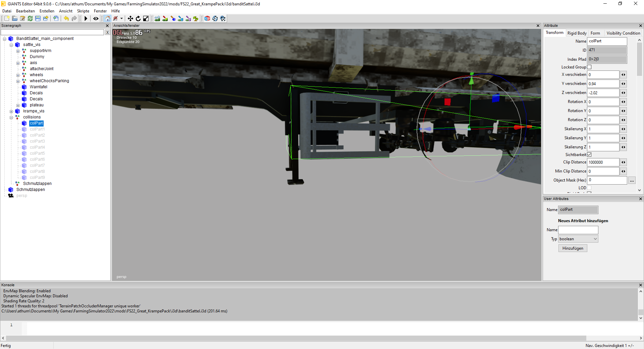Image resolution: width=644 pixels, height=349 pixels.
Task: Toggle the Locked Group checkbox
Action: click(589, 67)
